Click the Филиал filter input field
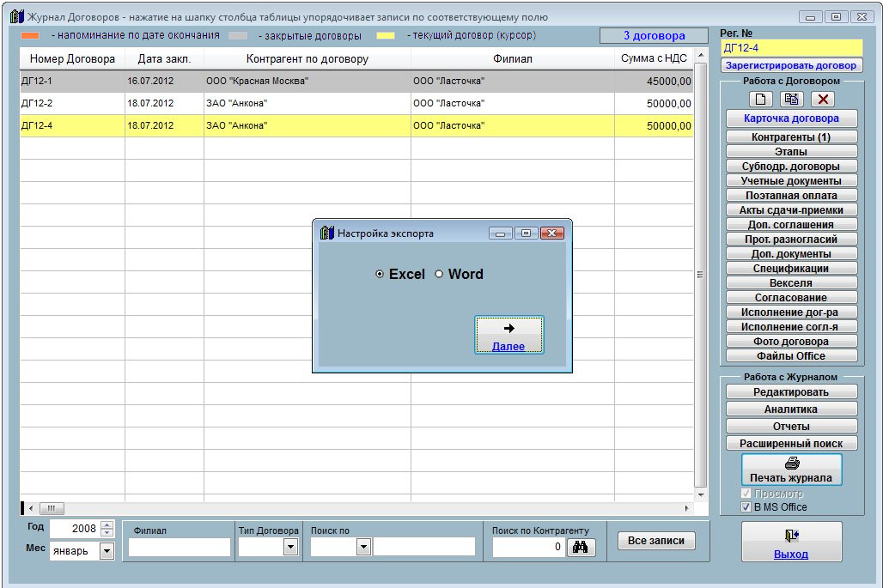 (x=180, y=547)
